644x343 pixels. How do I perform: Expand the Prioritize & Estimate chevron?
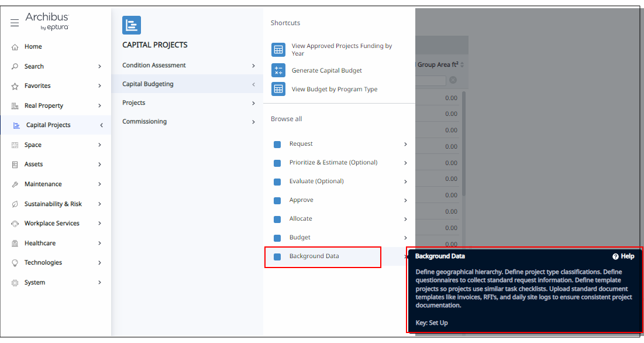click(x=405, y=163)
